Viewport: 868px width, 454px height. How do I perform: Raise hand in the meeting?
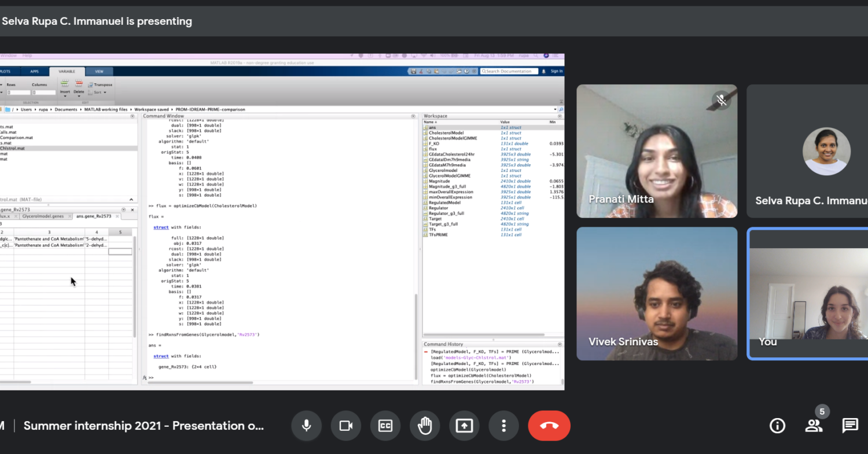[425, 426]
